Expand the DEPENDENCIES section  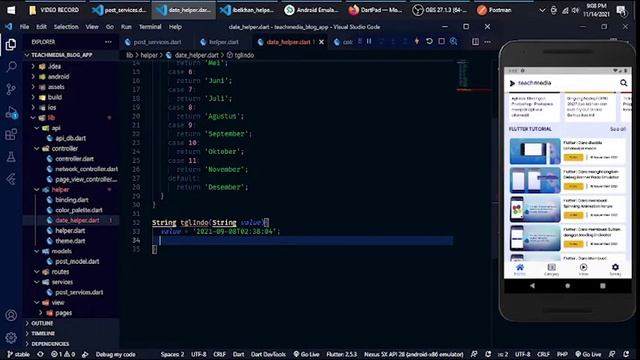click(50, 344)
